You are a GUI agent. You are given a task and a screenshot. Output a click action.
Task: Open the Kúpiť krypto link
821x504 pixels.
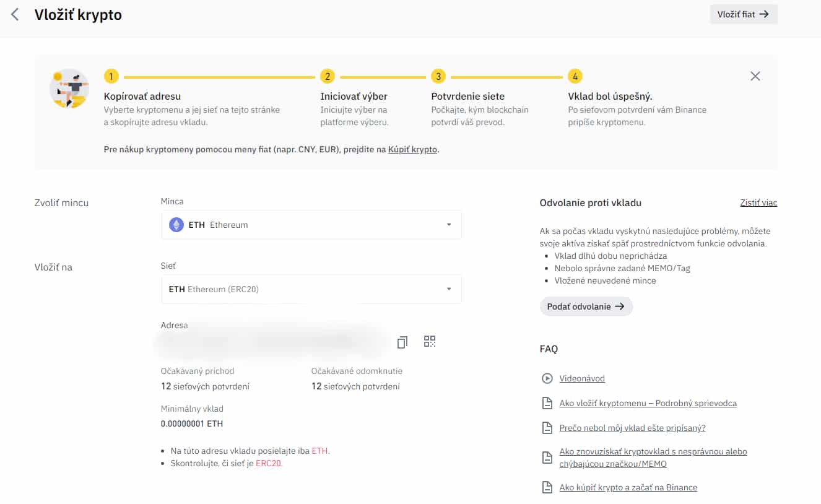412,150
